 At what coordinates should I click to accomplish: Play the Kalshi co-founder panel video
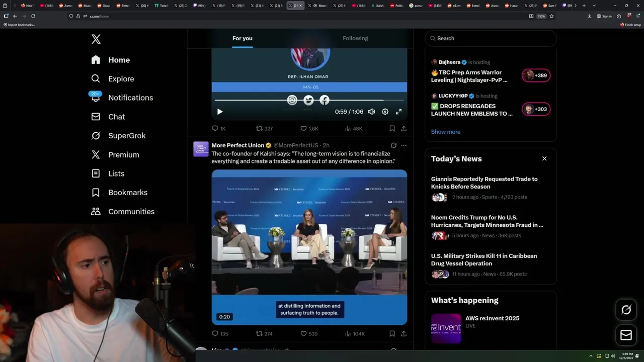(309, 247)
